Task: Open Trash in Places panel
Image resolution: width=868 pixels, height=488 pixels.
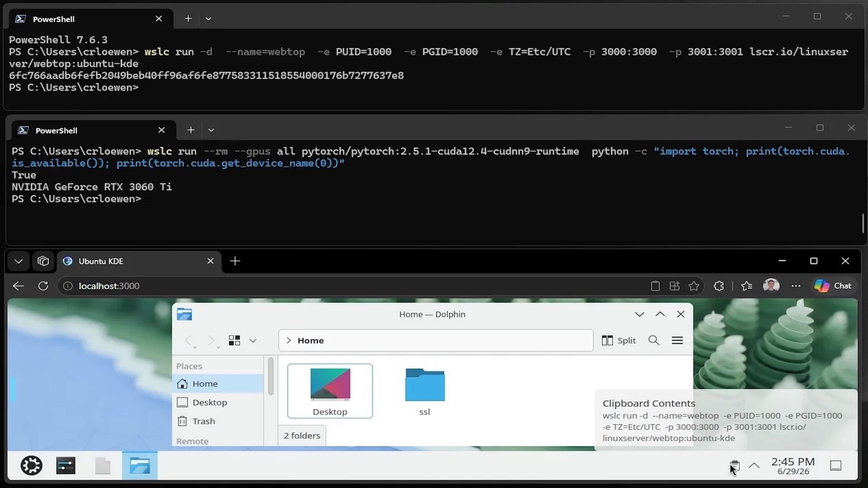Action: [x=219, y=421]
